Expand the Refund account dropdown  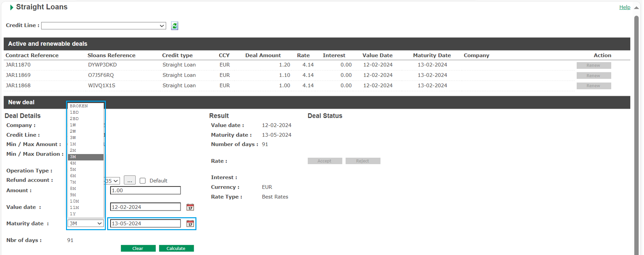[112, 181]
